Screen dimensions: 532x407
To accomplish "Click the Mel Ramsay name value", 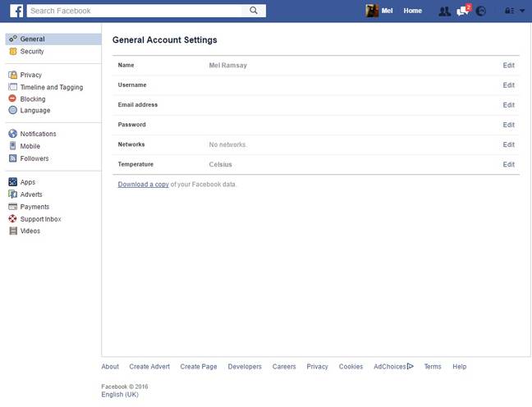I will click(x=227, y=65).
